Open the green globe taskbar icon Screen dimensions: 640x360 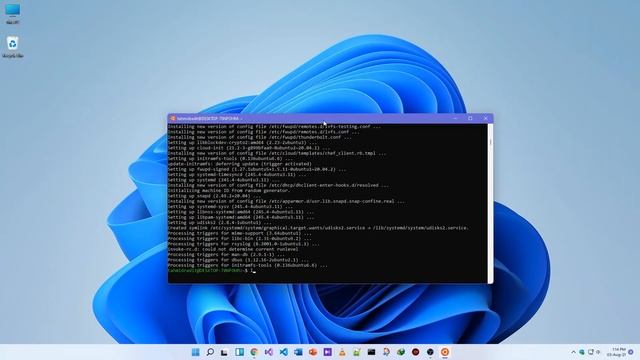pos(401,352)
